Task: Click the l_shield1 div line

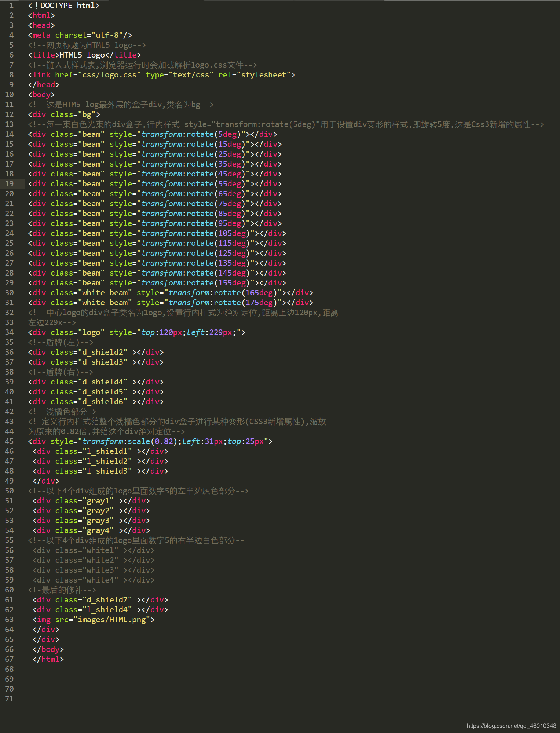Action: (x=100, y=451)
